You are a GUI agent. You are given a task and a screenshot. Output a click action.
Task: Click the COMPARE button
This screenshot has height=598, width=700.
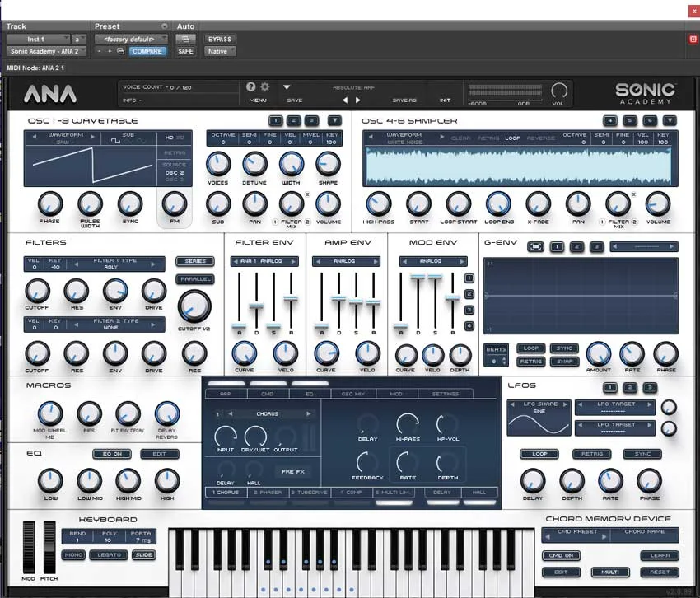click(147, 51)
